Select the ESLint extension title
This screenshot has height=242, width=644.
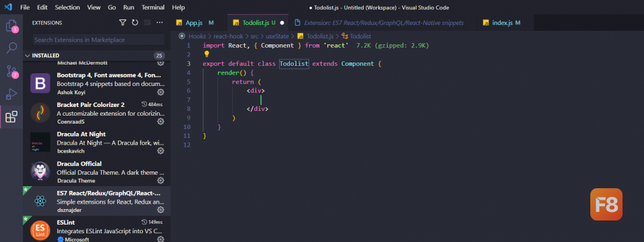(x=66, y=223)
